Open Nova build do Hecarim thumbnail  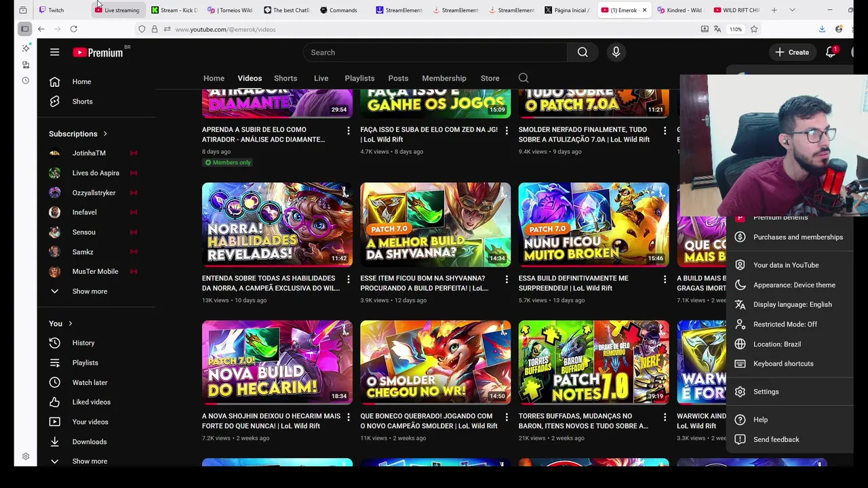point(277,362)
